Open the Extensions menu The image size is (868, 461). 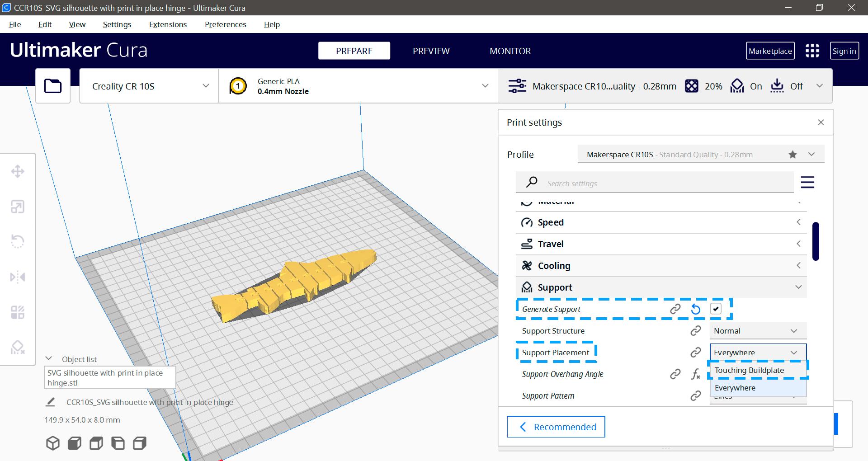(168, 24)
